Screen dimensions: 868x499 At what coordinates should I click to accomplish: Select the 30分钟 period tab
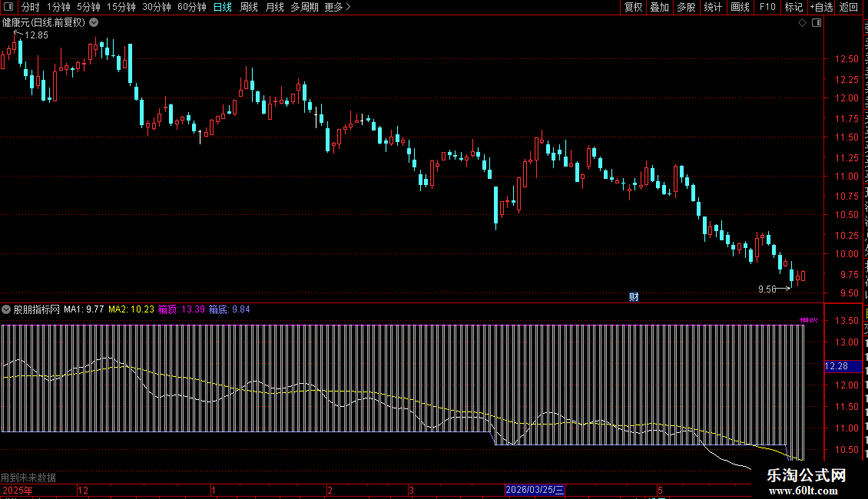156,7
